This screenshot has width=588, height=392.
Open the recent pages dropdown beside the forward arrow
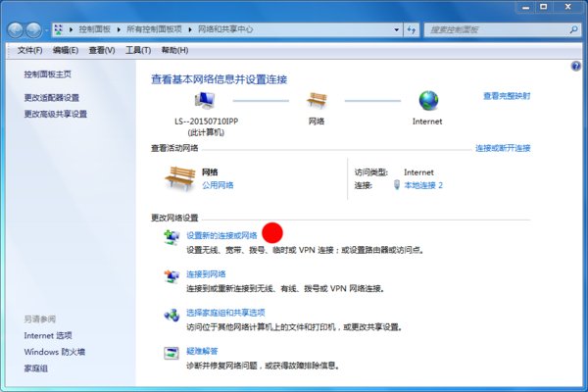click(46, 30)
